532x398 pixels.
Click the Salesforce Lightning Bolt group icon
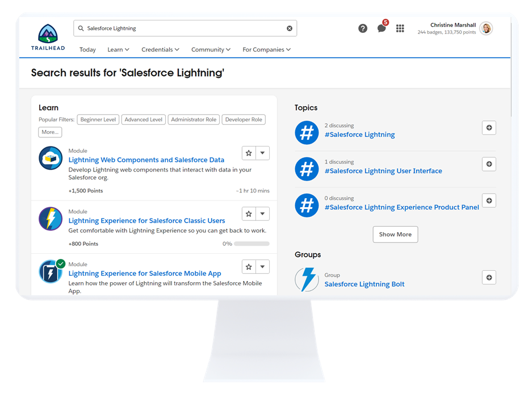click(307, 279)
